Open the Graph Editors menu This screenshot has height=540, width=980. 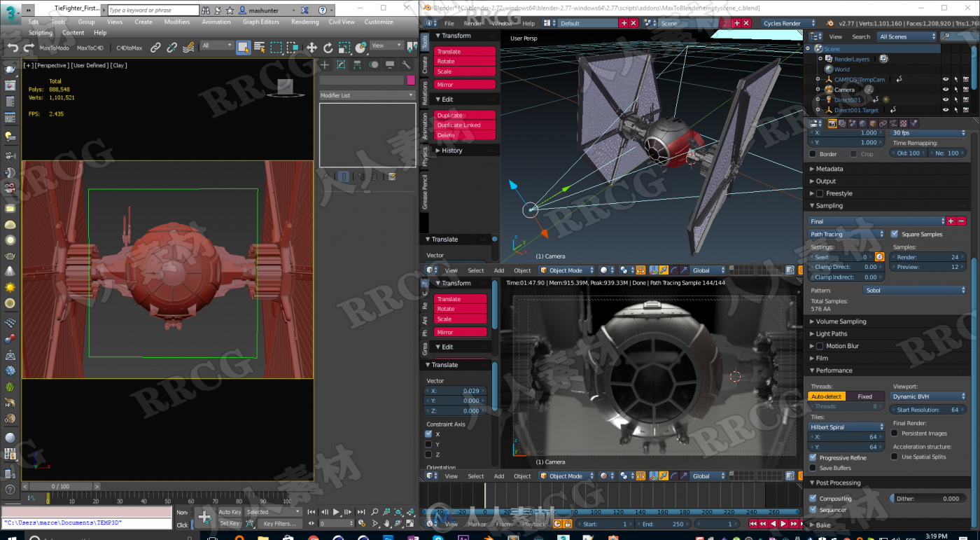(261, 22)
